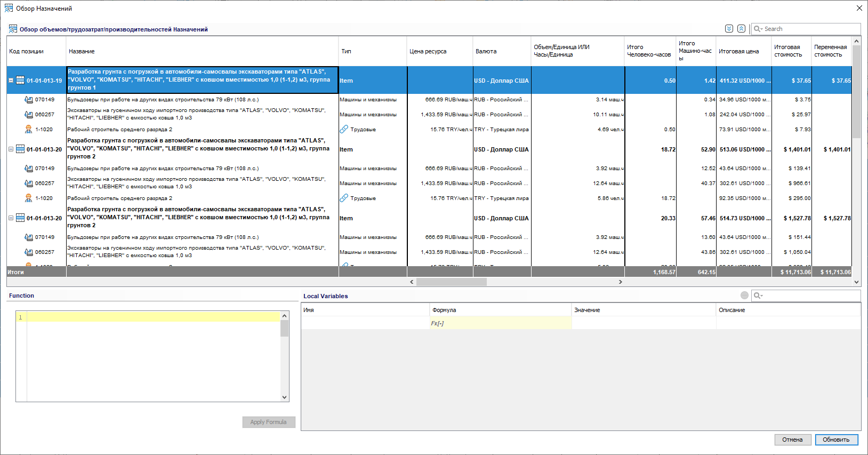Sort by the Название column header
Image resolution: width=868 pixels, height=455 pixels.
(203, 51)
